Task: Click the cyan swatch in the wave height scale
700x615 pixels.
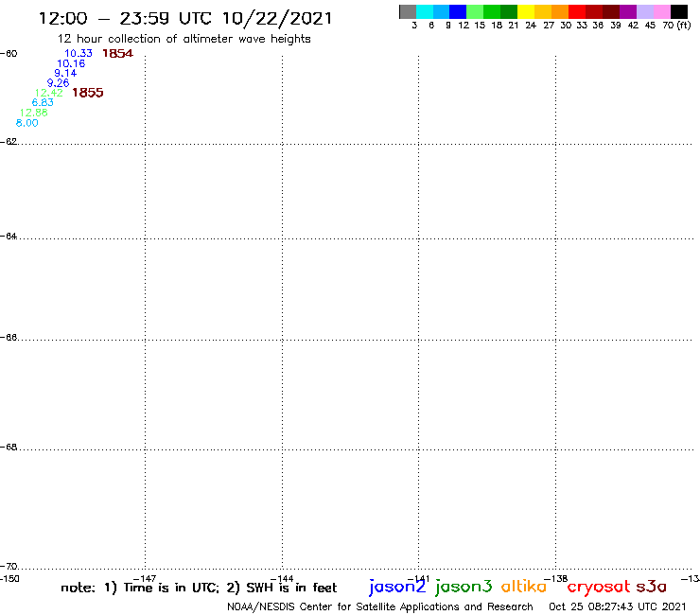Action: click(x=425, y=11)
